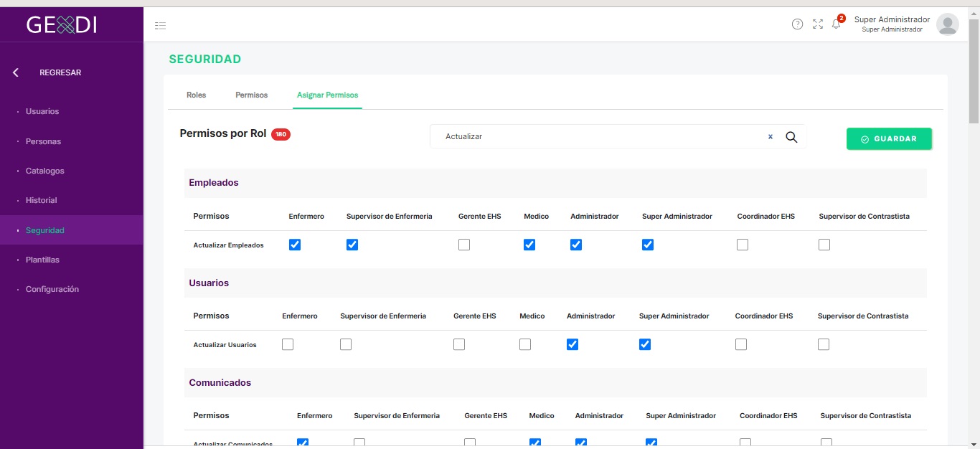
Task: Go to Personas in sidebar
Action: 43,141
